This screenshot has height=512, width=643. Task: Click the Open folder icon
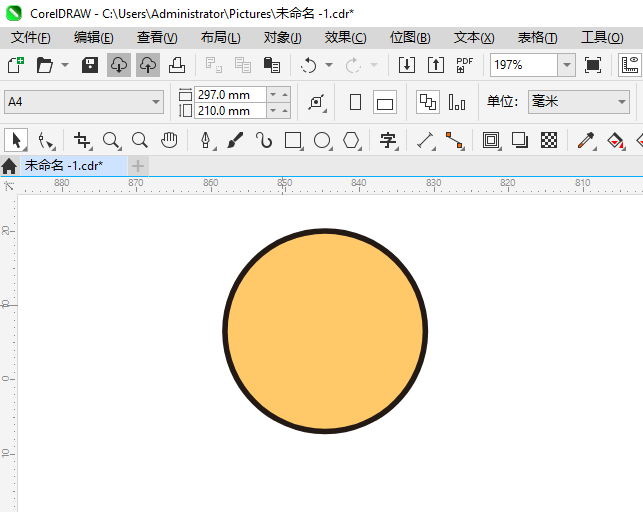pos(44,65)
